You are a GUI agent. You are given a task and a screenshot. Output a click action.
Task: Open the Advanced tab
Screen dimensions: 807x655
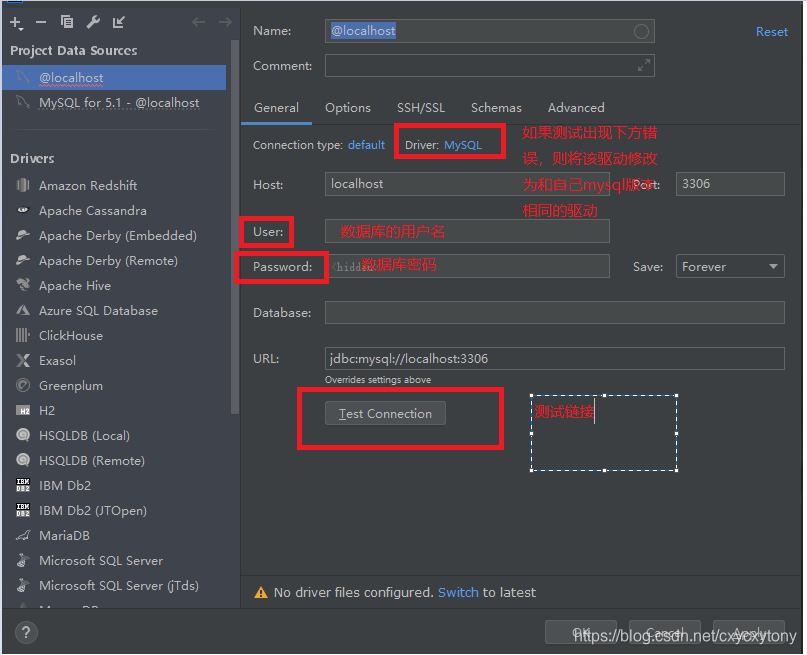pyautogui.click(x=576, y=108)
